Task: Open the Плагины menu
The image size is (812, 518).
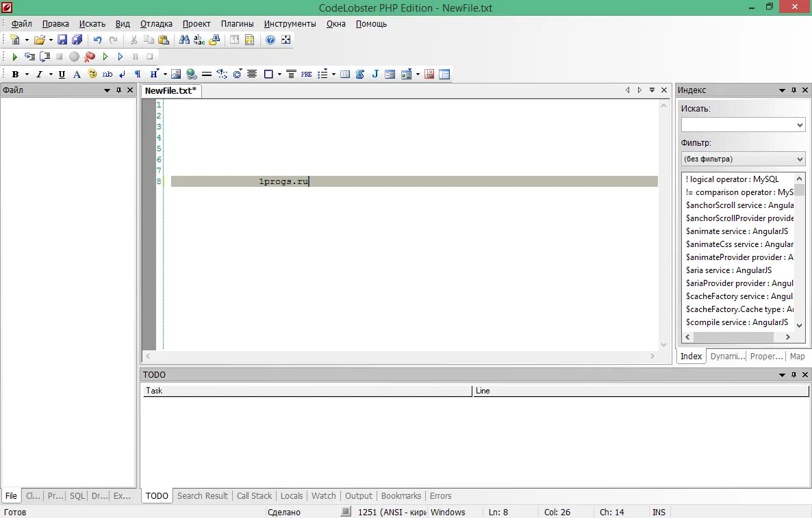Action: (237, 24)
